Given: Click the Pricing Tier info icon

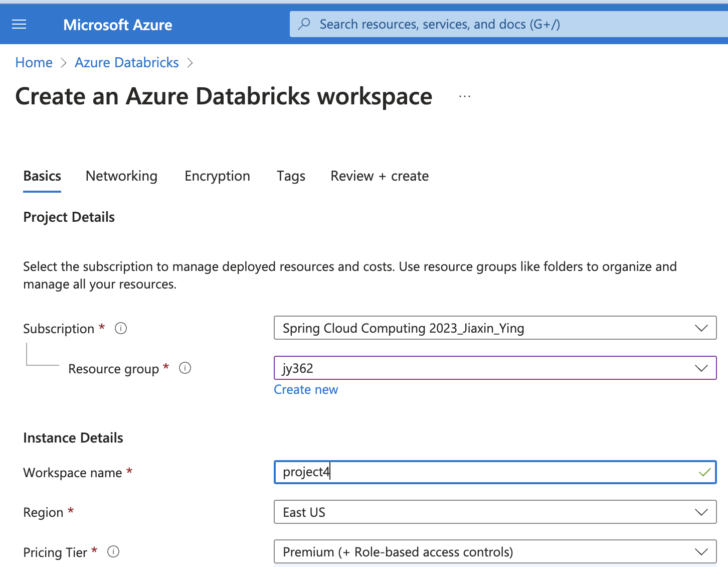Looking at the screenshot, I should pyautogui.click(x=114, y=551).
